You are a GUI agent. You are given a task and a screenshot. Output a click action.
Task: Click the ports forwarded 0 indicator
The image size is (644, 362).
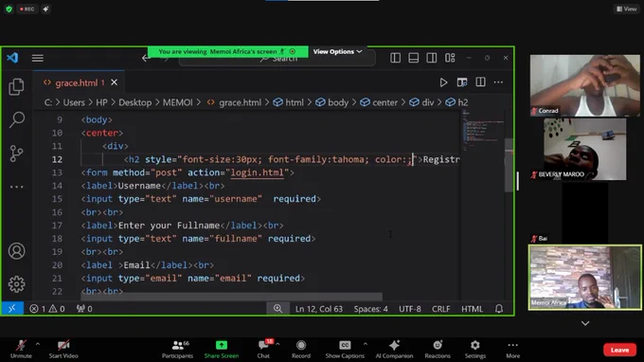tap(84, 309)
